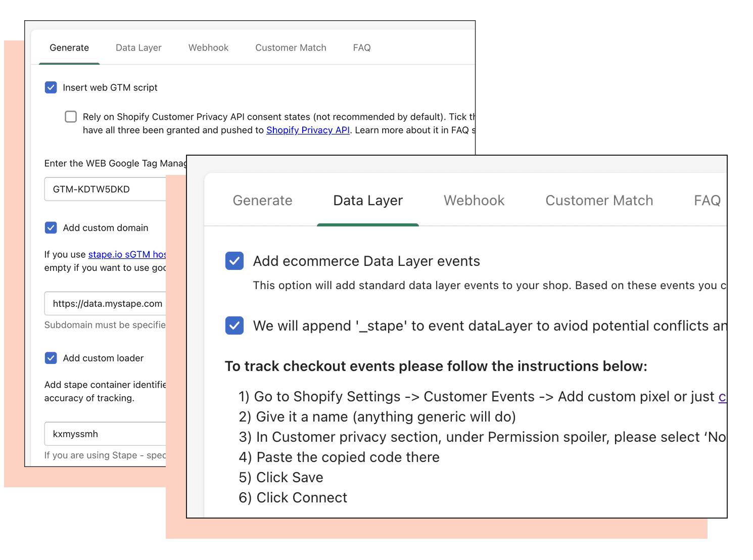Click 'Add stape container identifier' description
Image resolution: width=753 pixels, height=560 pixels.
105,391
